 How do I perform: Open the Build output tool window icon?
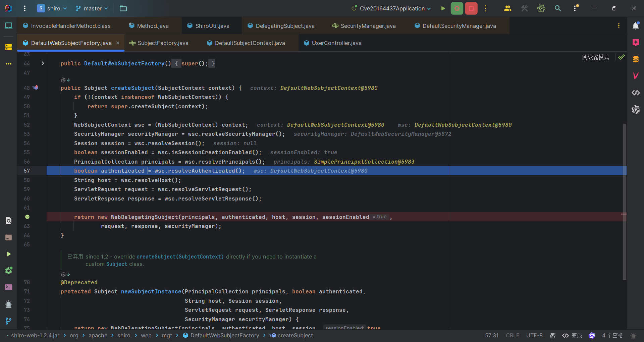click(9, 237)
